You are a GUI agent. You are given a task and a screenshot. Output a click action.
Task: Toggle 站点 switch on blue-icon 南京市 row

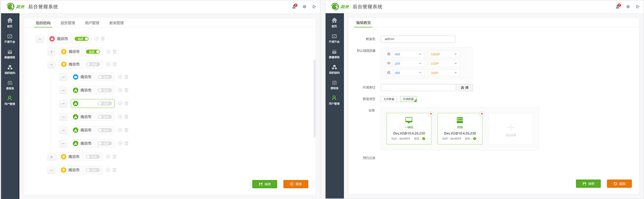coord(105,77)
